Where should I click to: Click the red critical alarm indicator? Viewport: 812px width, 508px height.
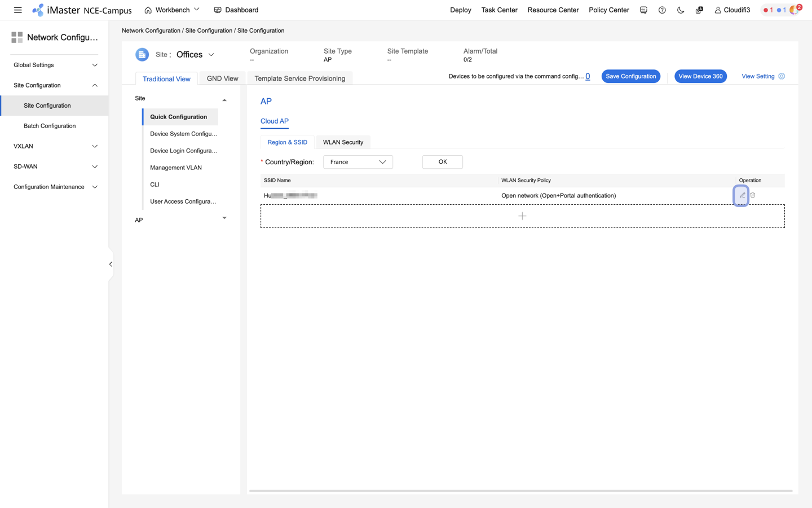click(x=767, y=10)
